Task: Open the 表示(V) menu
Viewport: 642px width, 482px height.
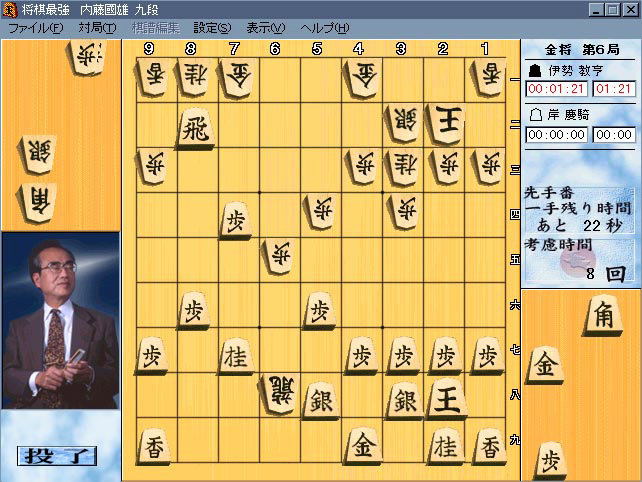Action: coord(265,28)
